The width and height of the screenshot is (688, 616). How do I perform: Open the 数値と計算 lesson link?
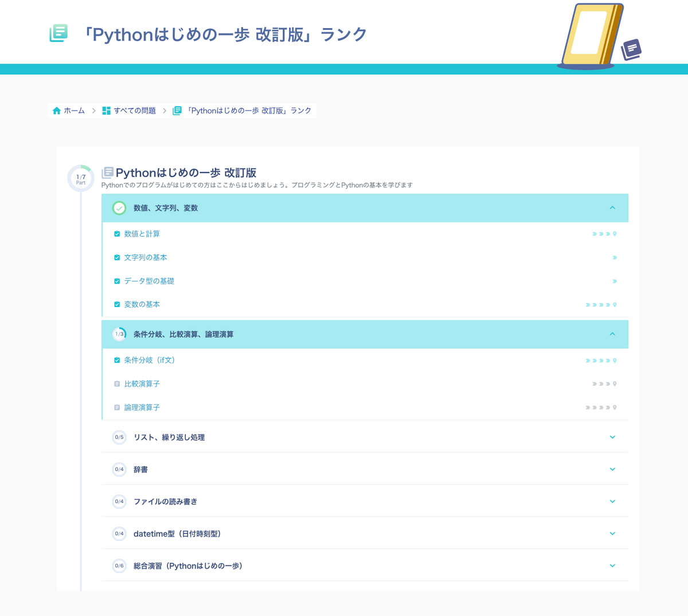(142, 234)
